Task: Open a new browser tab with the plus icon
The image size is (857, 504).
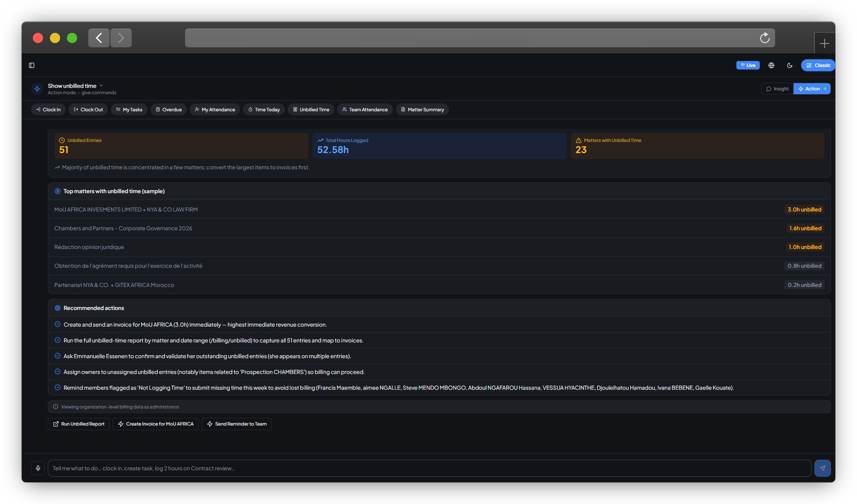Action: pos(824,43)
